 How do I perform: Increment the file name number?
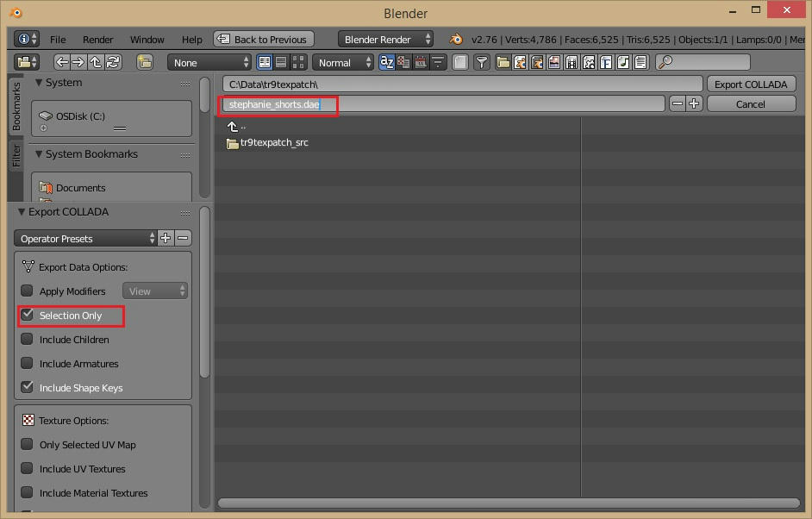click(694, 104)
